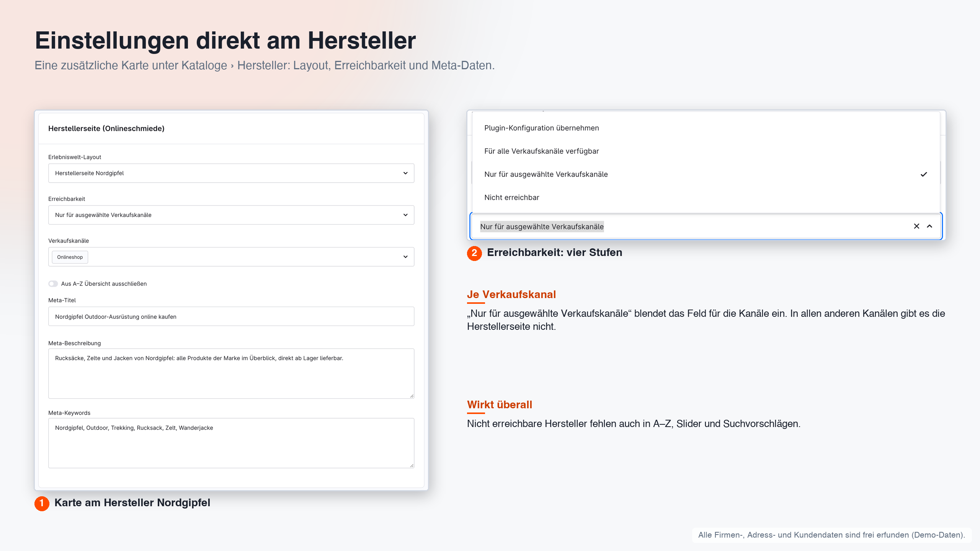
Task: Select 'Nicht erreichbar' option
Action: pyautogui.click(x=706, y=197)
